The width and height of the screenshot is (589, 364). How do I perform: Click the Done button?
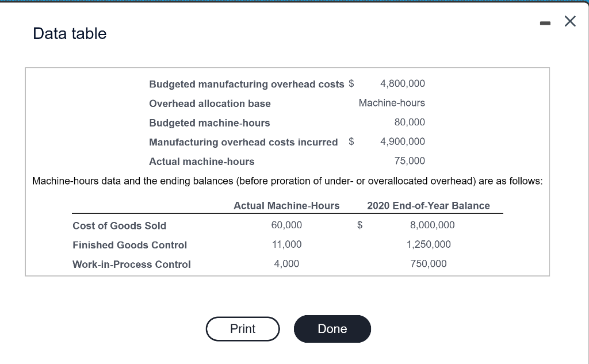point(332,329)
